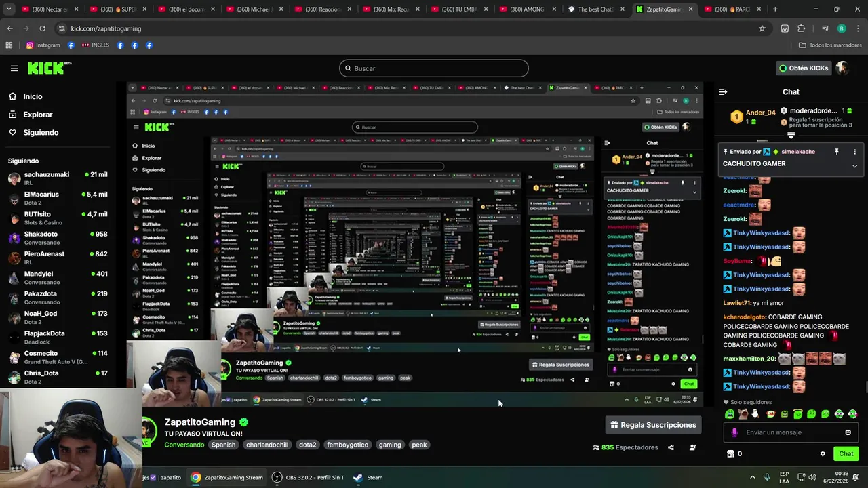Bookmark this page with the star
Viewport: 868px width, 488px height.
pyautogui.click(x=762, y=28)
